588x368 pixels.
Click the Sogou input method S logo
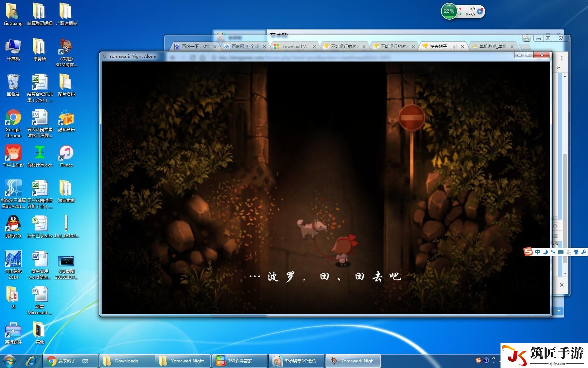pos(528,251)
